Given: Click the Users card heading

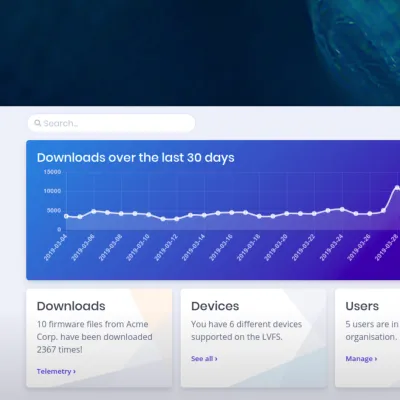Looking at the screenshot, I should click(362, 306).
